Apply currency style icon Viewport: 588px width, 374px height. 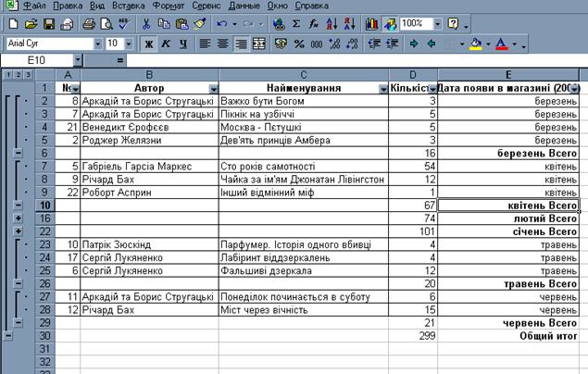point(281,44)
